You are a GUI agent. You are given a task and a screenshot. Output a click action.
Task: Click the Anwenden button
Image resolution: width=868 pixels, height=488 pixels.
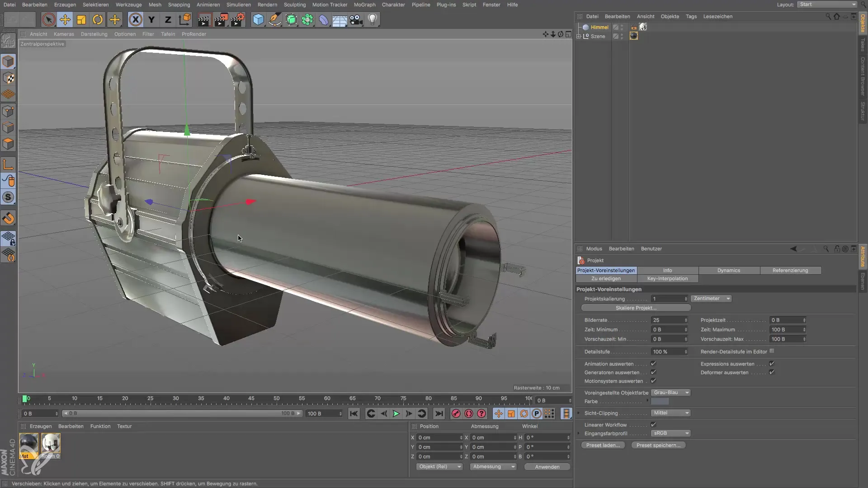(547, 467)
